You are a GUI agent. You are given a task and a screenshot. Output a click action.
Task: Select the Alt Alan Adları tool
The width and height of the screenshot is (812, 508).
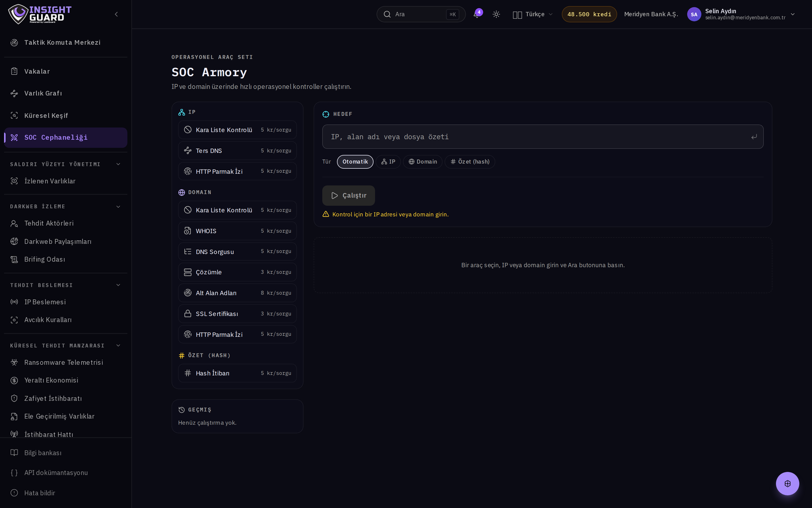(238, 293)
